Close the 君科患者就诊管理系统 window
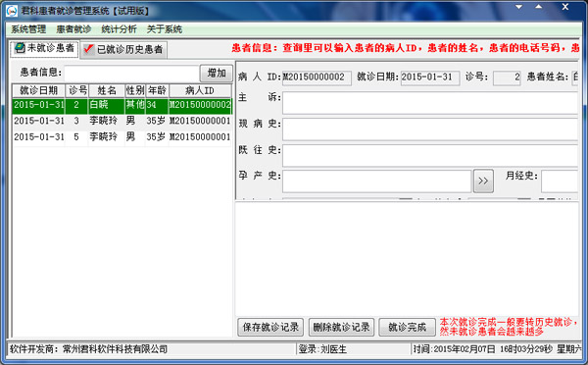 point(565,7)
